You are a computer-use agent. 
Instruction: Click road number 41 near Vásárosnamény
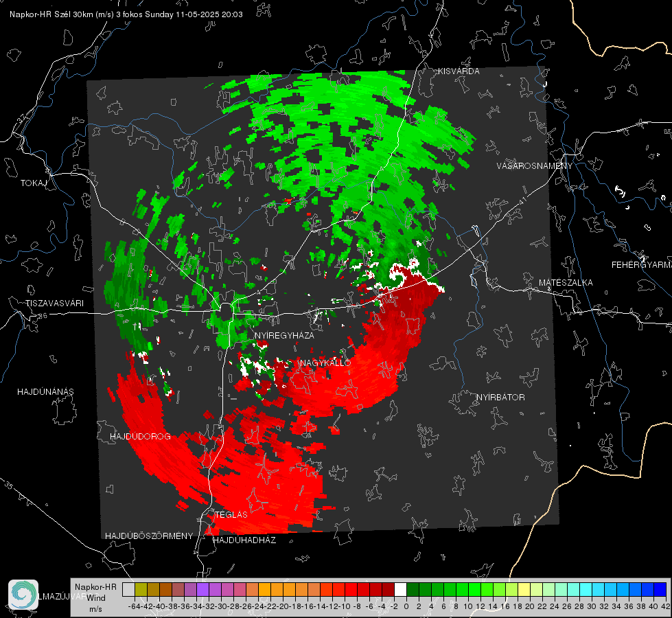pyautogui.click(x=522, y=201)
